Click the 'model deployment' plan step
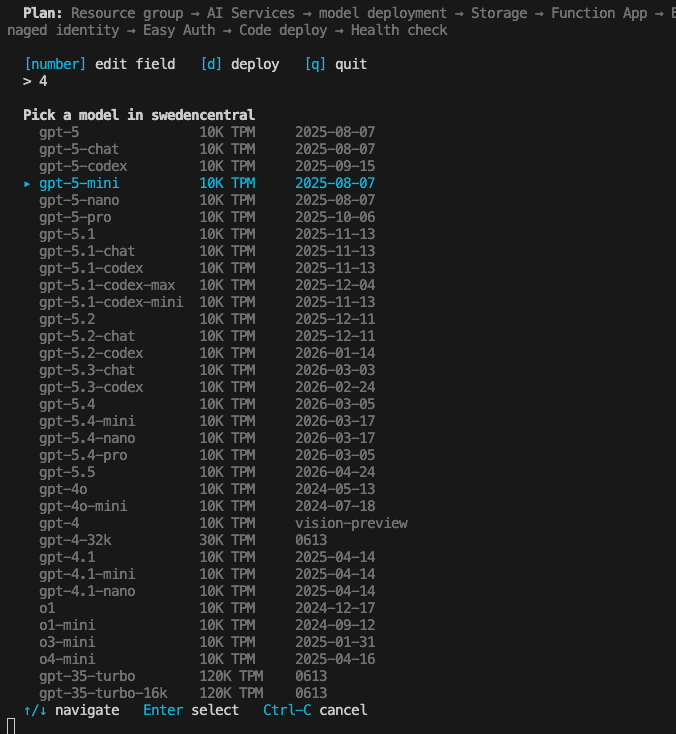 (383, 13)
